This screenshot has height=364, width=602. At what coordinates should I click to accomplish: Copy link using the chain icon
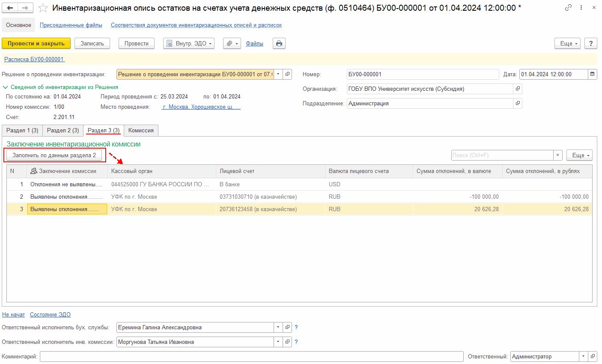(568, 8)
